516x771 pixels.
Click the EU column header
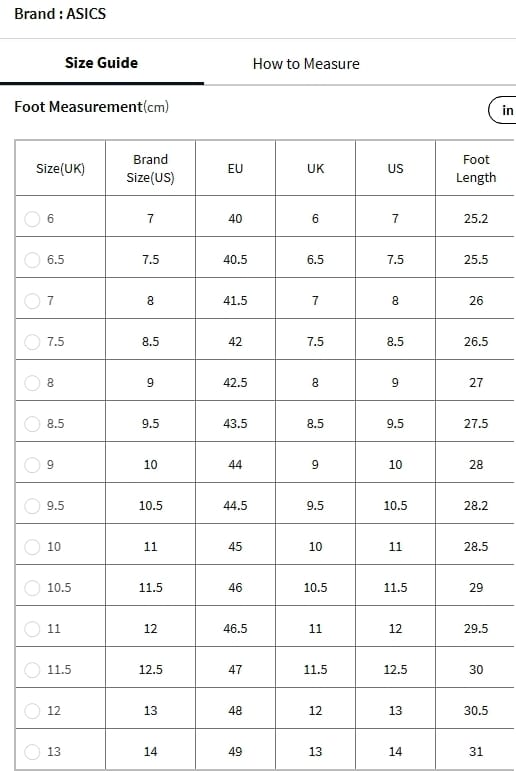pyautogui.click(x=235, y=168)
